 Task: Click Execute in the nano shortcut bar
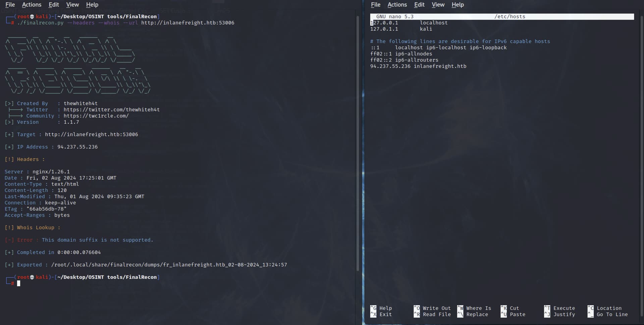click(559, 308)
